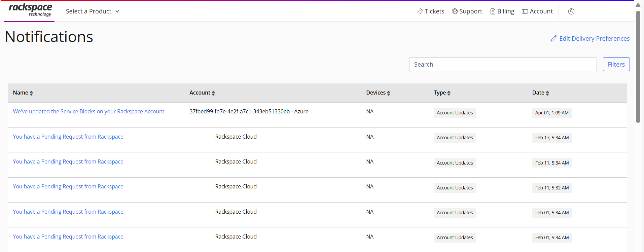Click the Account card icon
This screenshot has height=252, width=644.
coord(525,11)
